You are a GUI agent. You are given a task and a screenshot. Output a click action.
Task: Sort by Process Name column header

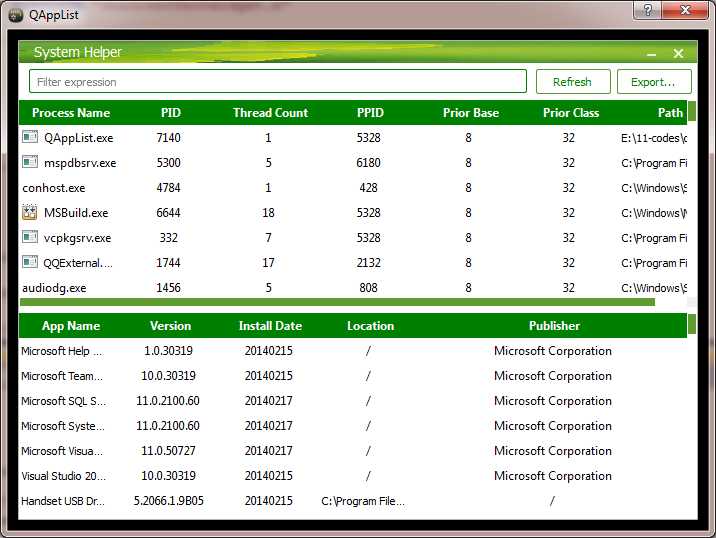pyautogui.click(x=71, y=113)
